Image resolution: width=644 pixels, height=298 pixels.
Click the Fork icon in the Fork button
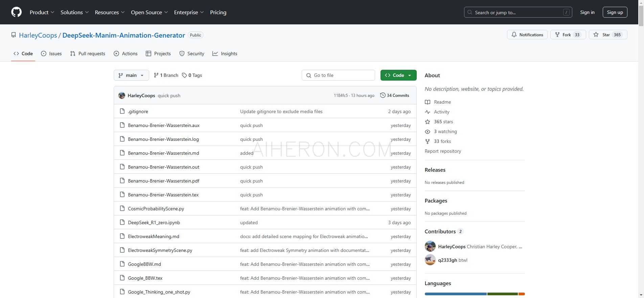tap(557, 35)
